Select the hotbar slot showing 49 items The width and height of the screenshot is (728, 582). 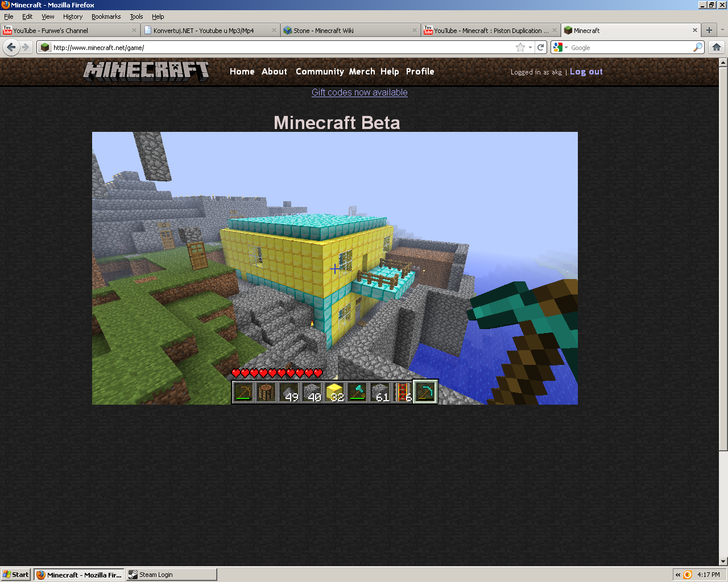click(x=289, y=392)
